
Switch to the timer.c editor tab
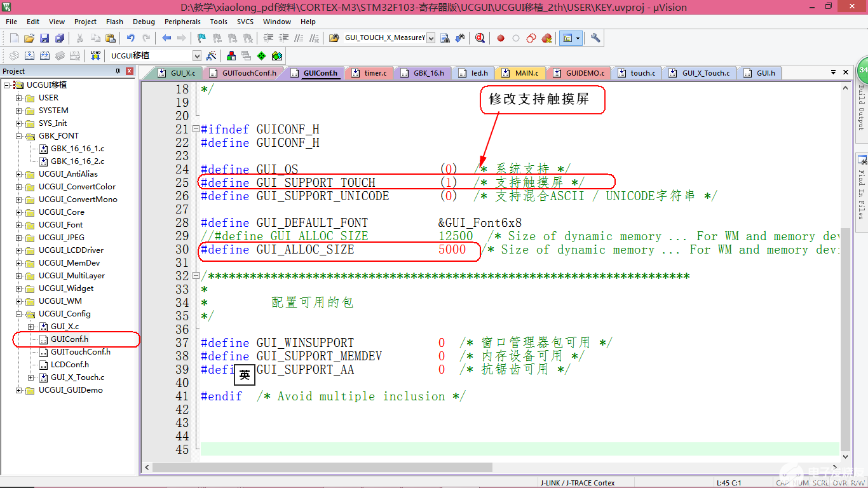pos(369,73)
